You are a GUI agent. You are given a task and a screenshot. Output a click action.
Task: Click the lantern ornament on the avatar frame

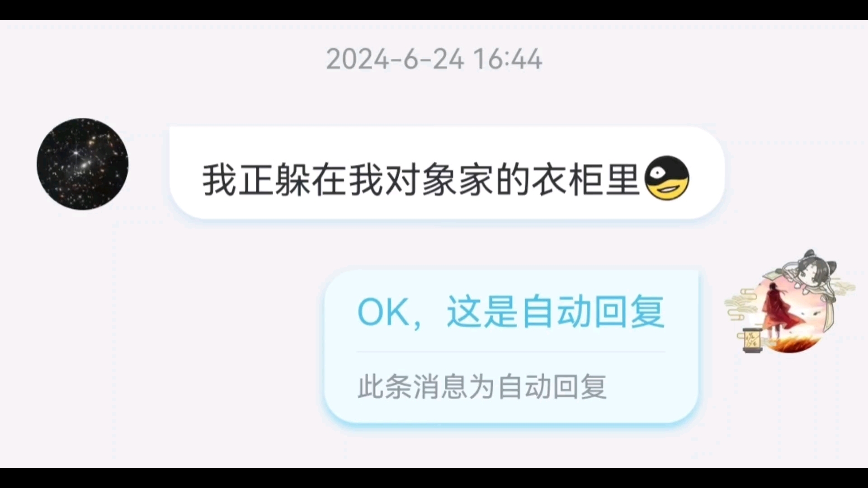pos(752,340)
